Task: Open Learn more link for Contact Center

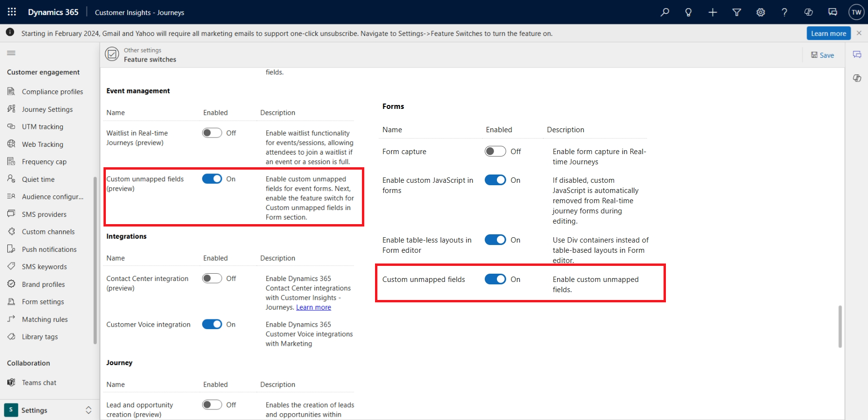Action: point(313,307)
